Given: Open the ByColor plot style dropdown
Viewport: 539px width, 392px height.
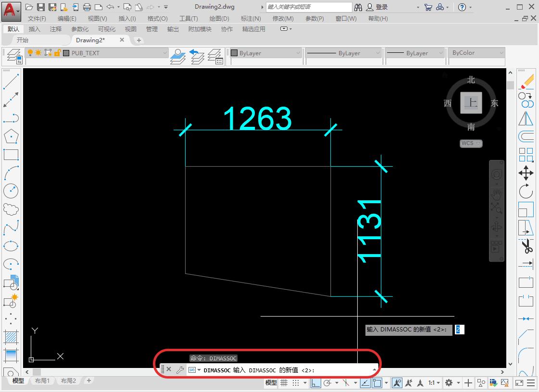Looking at the screenshot, I should (x=501, y=53).
